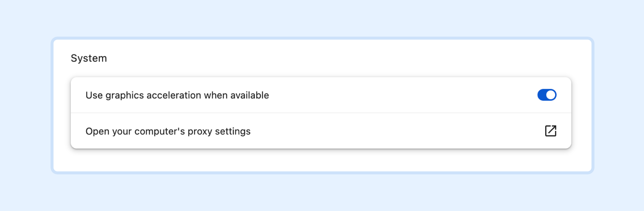Screen dimensions: 644x211
Task: Click the word 'acceleration' in the first row
Action: click(x=174, y=95)
